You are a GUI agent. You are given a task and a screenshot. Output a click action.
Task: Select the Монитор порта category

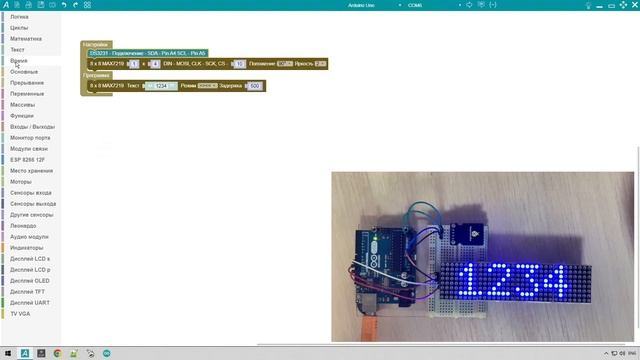point(30,138)
